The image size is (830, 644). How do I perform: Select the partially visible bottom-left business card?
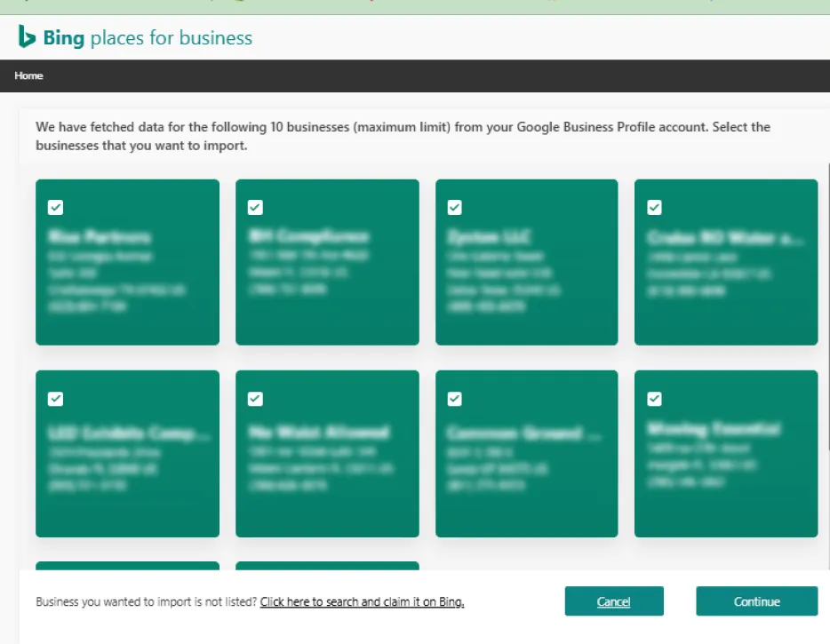point(127,566)
